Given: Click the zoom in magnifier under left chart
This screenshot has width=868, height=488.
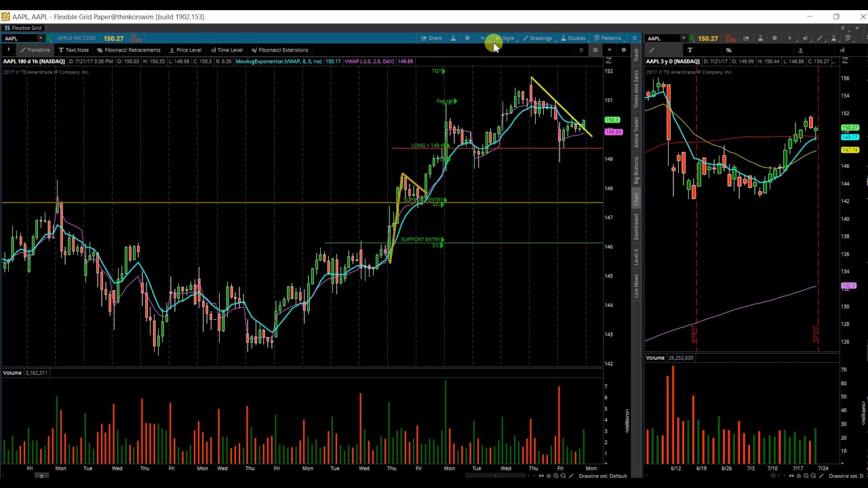Looking at the screenshot, I should coord(556,476).
